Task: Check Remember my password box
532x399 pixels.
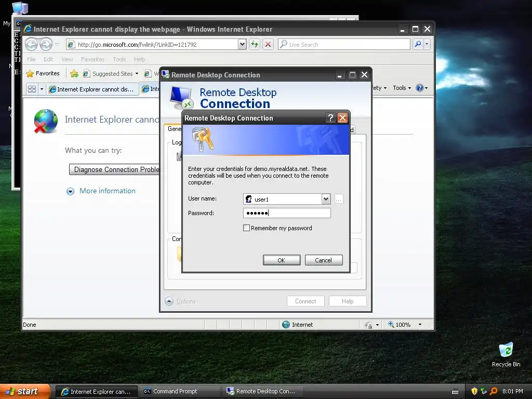Action: pos(246,228)
